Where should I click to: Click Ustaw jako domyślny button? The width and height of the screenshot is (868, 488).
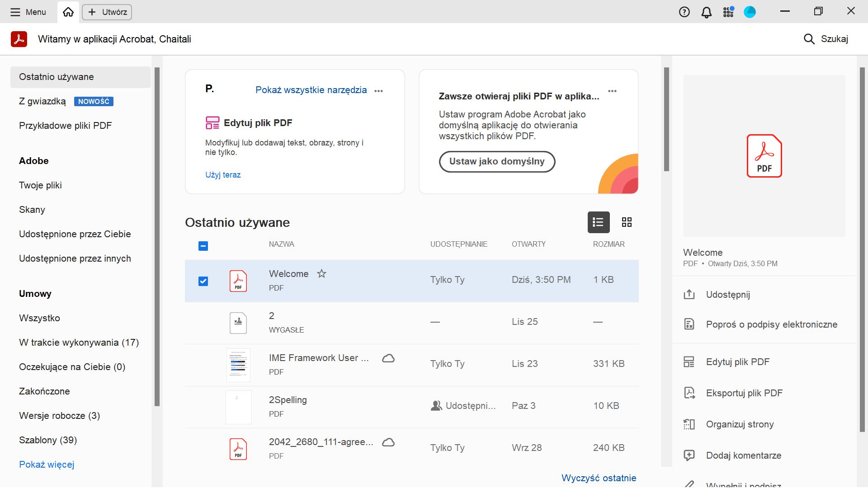[x=497, y=162]
